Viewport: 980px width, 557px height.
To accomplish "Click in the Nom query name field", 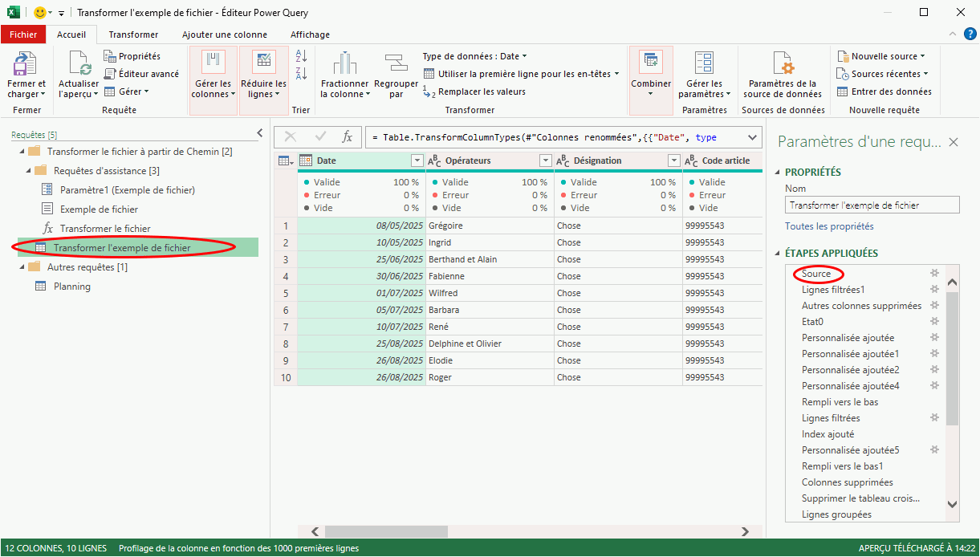I will pyautogui.click(x=872, y=205).
